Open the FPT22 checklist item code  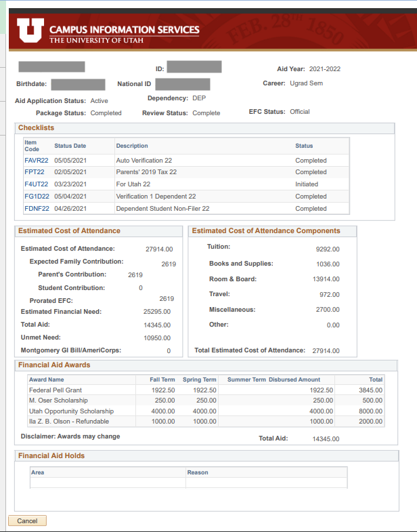click(35, 172)
